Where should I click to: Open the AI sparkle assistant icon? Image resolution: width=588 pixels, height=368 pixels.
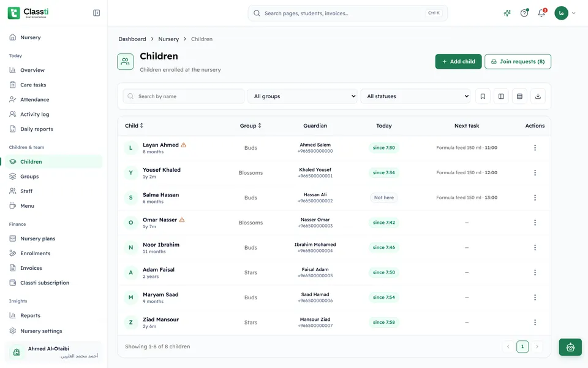pyautogui.click(x=507, y=13)
